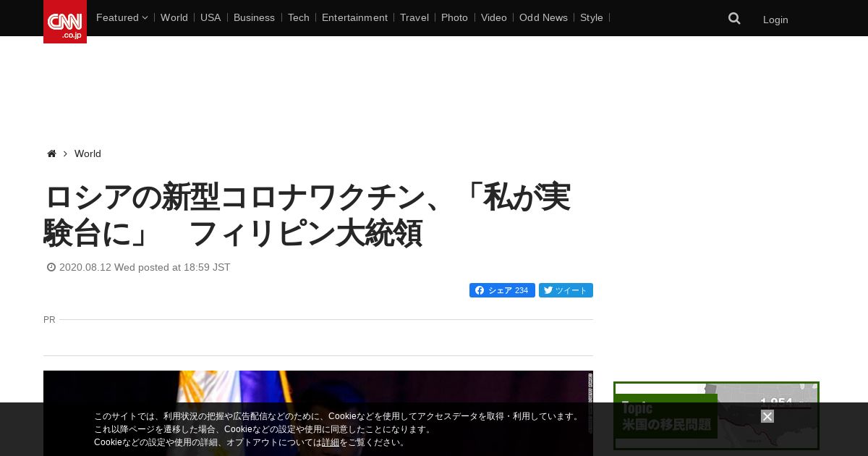Share article with Facebook シェア button
The image size is (868, 456).
click(502, 290)
